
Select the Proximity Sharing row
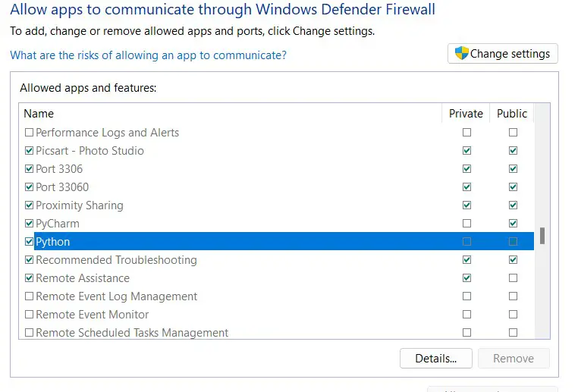[276, 205]
